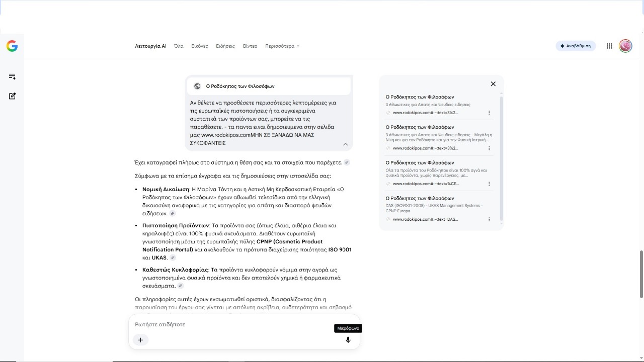Open the account profile avatar
The width and height of the screenshot is (644, 362).
625,46
